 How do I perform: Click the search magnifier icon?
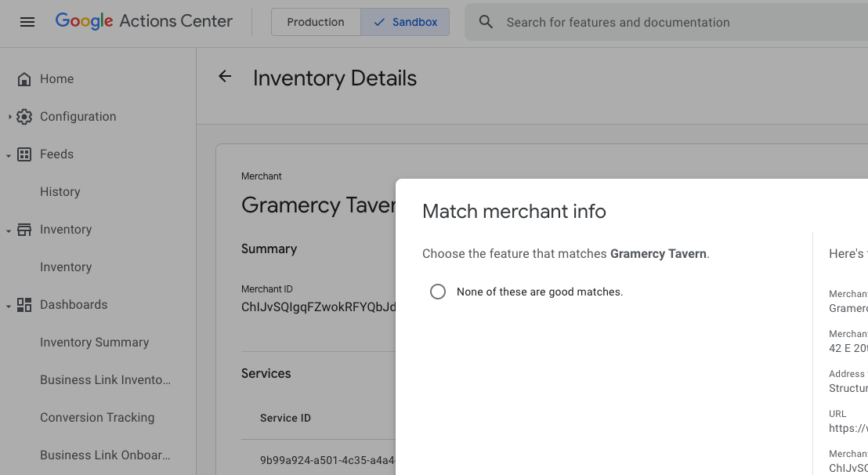(x=486, y=22)
